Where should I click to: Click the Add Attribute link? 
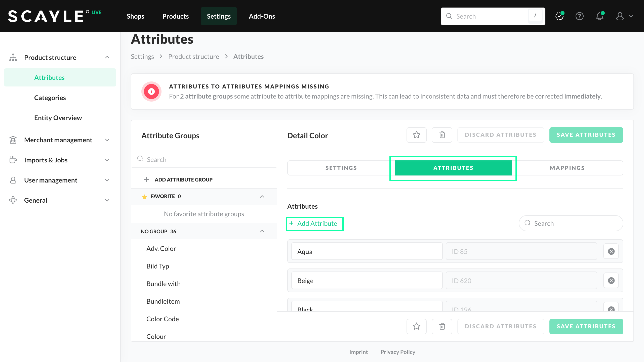point(314,223)
